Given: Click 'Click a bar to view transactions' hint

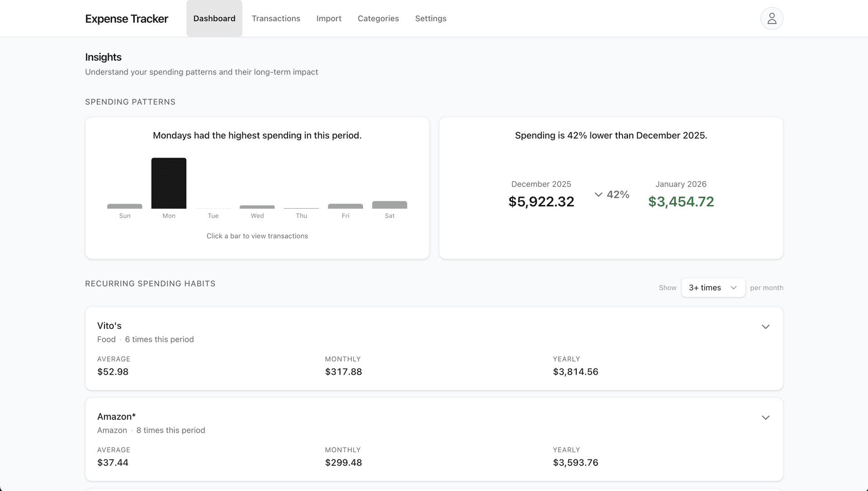Looking at the screenshot, I should (x=257, y=236).
